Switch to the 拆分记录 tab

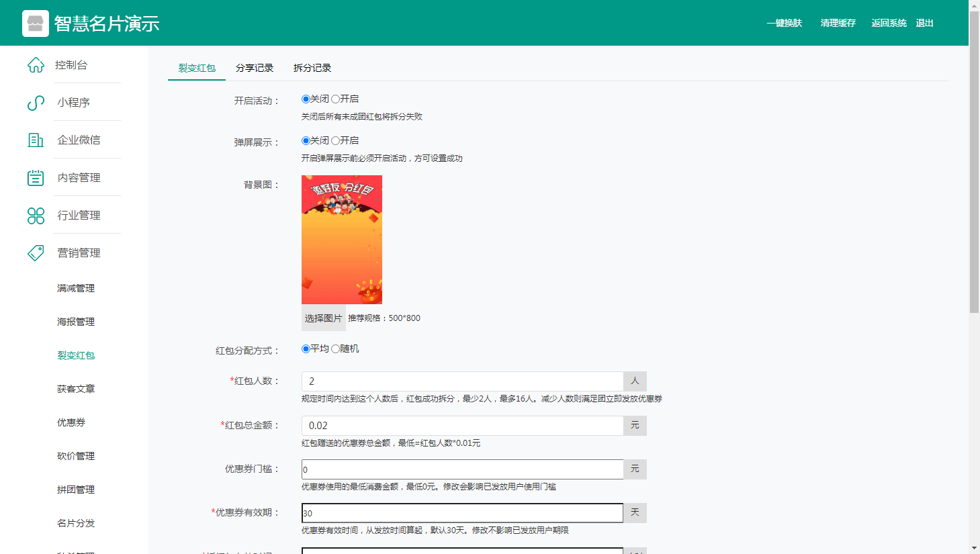312,68
